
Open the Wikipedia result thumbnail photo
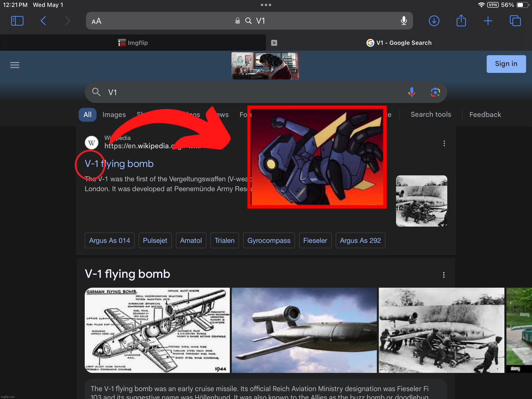[422, 201]
